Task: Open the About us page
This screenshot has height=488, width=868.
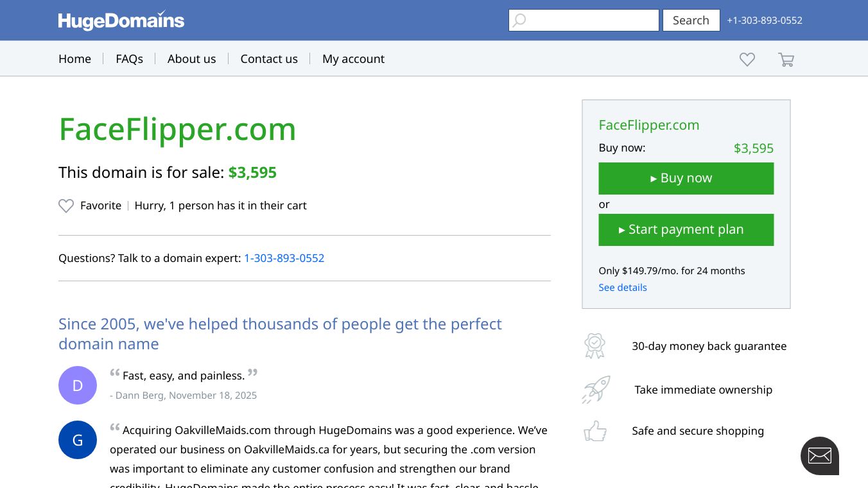Action: (191, 59)
